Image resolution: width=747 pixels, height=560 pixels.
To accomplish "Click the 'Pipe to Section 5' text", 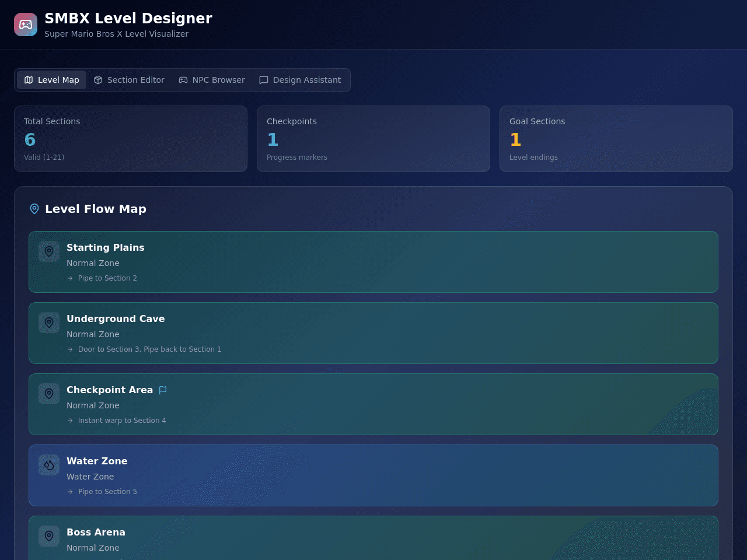I will (x=107, y=492).
